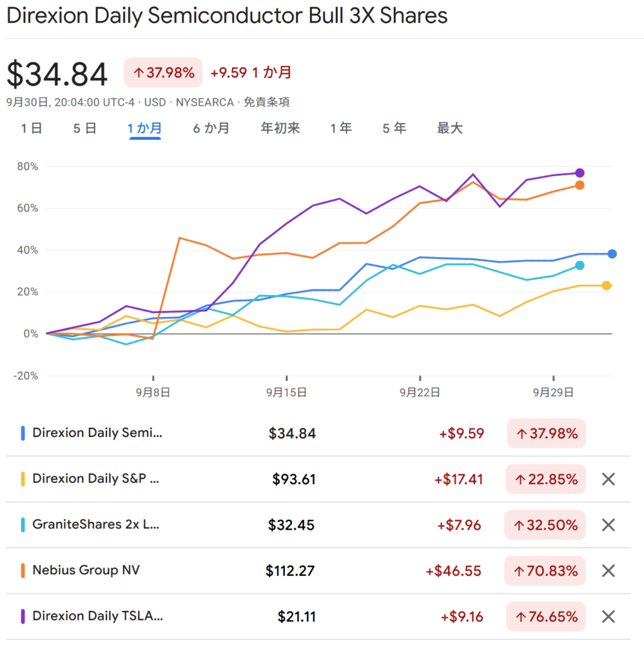Remove the Nebius Group NV comparison

[x=607, y=571]
